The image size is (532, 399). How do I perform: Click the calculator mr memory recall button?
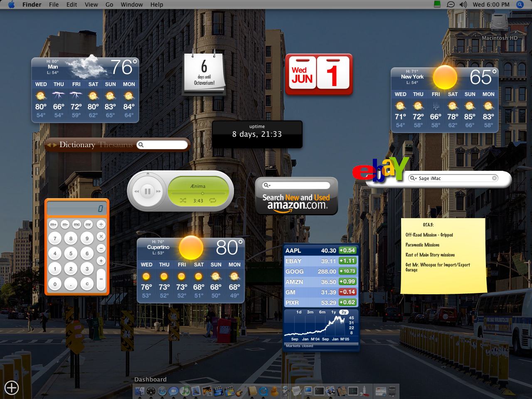tap(89, 224)
